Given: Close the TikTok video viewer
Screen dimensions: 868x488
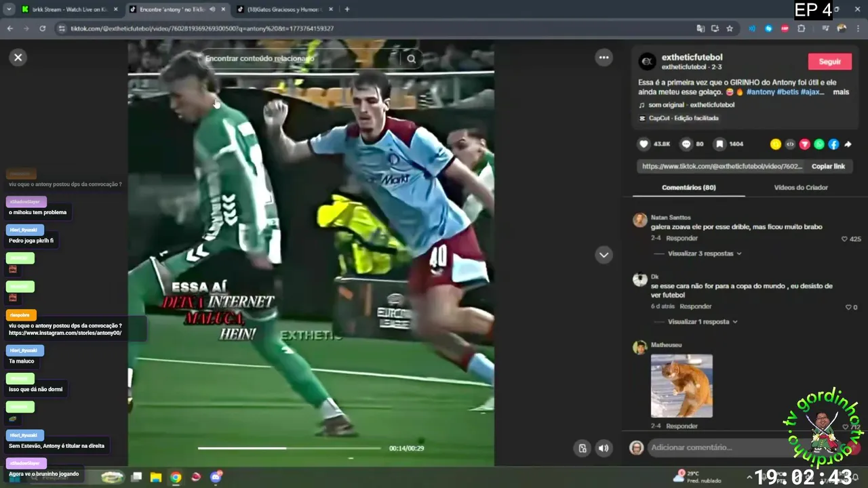Looking at the screenshot, I should click(18, 58).
